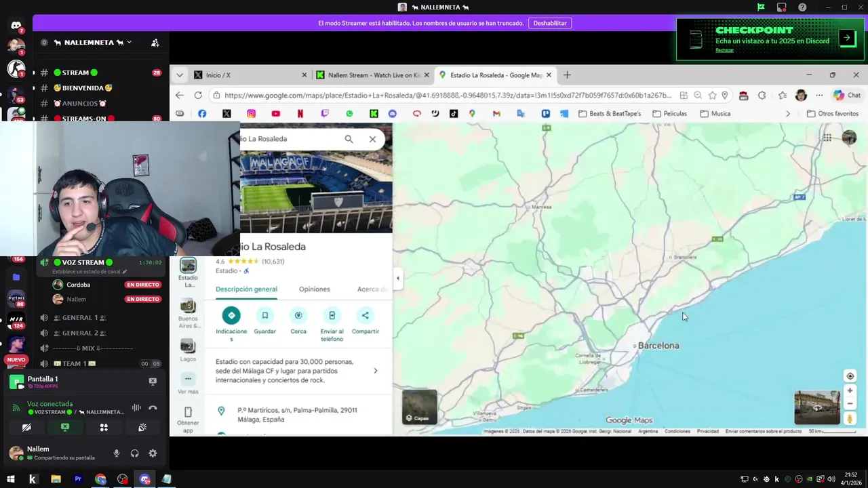Viewport: 868px width, 488px height.
Task: Click the Rechazar link in Checkpoint banner
Action: (724, 50)
